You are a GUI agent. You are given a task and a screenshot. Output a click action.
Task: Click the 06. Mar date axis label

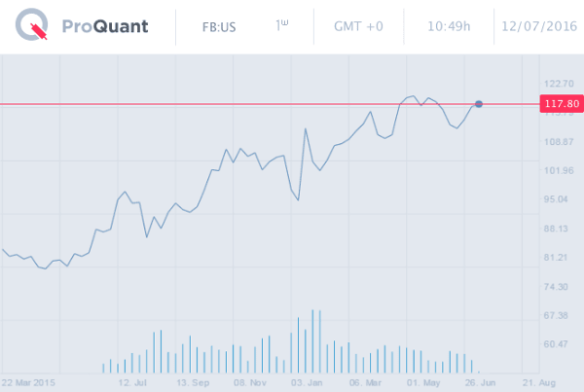[x=365, y=382]
